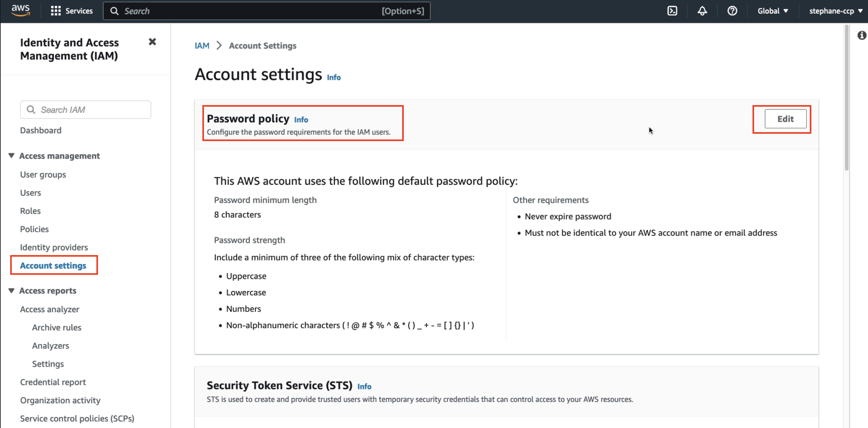Open Policies in sidebar
The image size is (868, 428).
tap(34, 229)
